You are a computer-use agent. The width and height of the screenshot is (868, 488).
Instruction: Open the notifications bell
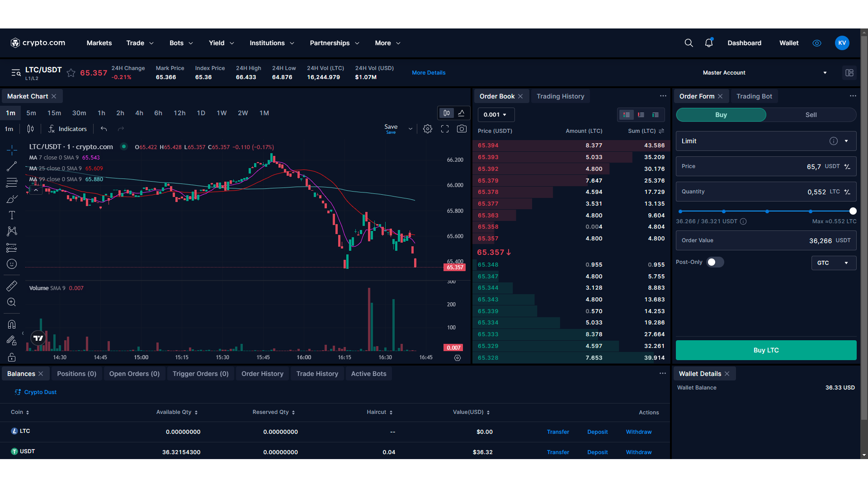click(709, 43)
